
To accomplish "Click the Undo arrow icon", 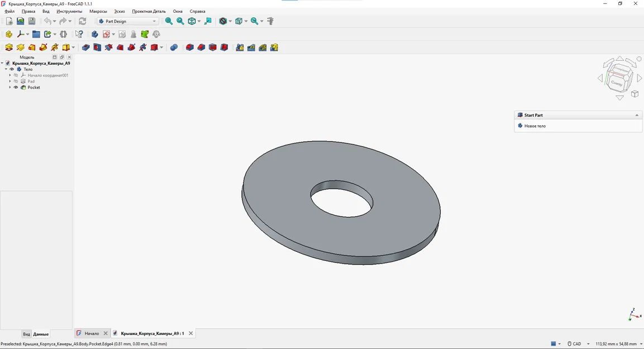I will (47, 21).
